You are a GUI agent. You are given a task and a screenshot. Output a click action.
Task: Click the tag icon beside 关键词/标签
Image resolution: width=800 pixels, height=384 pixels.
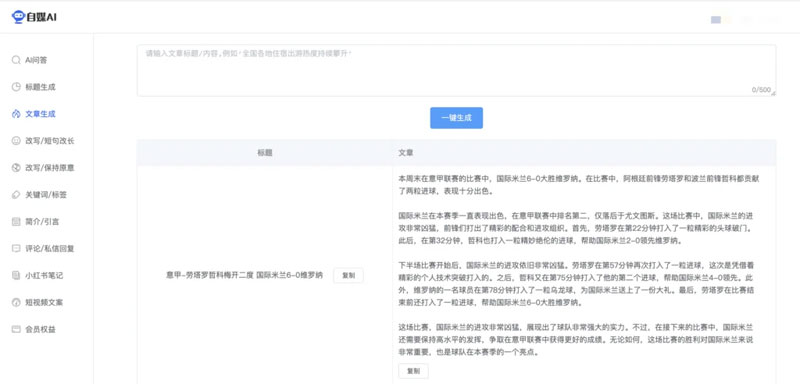click(16, 195)
